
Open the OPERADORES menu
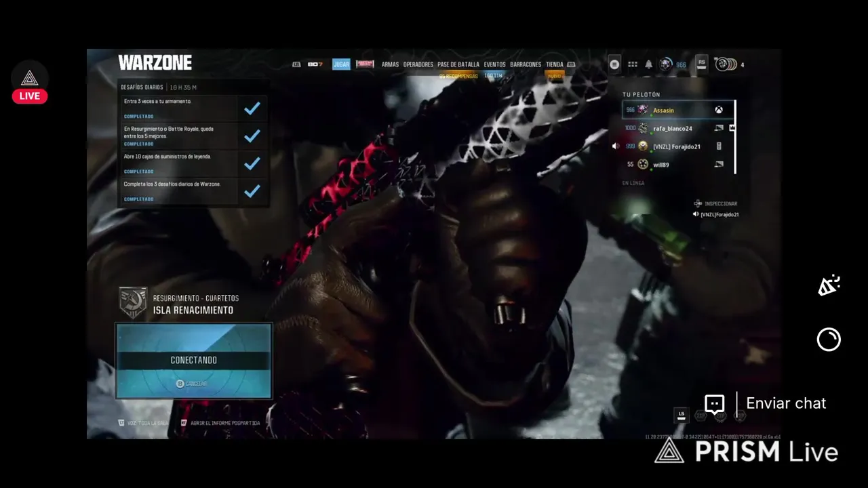pos(418,64)
